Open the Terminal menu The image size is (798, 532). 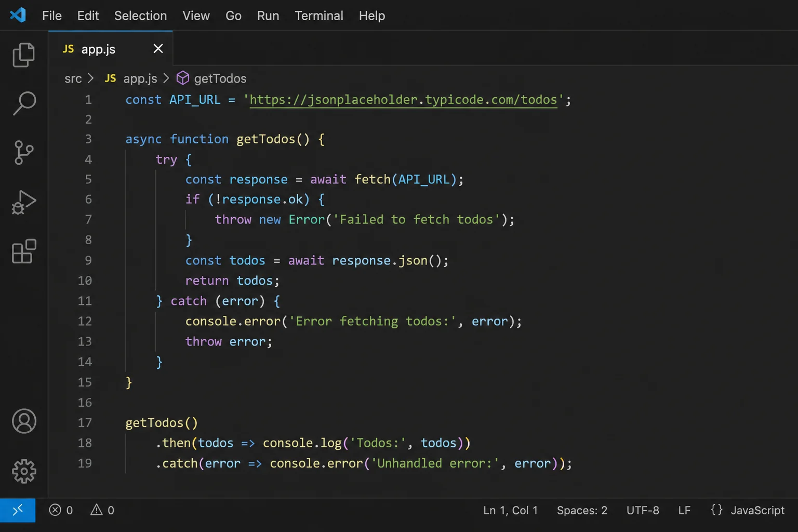click(319, 16)
